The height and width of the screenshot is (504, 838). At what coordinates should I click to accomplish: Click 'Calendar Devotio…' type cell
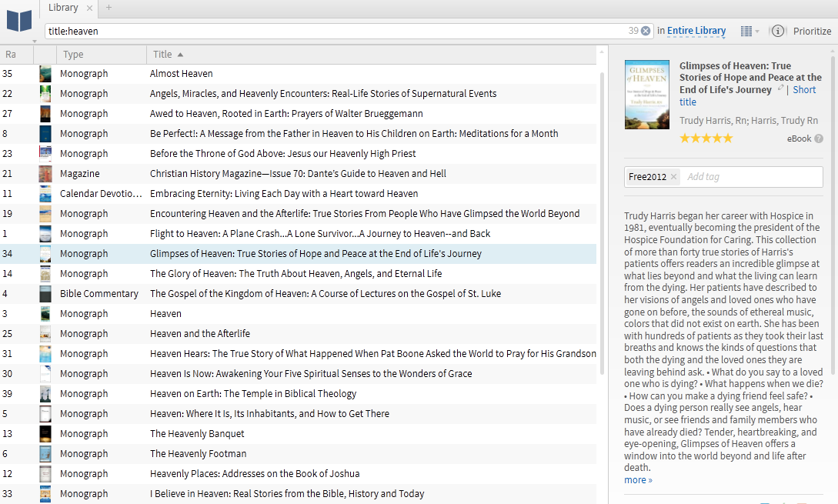101,194
